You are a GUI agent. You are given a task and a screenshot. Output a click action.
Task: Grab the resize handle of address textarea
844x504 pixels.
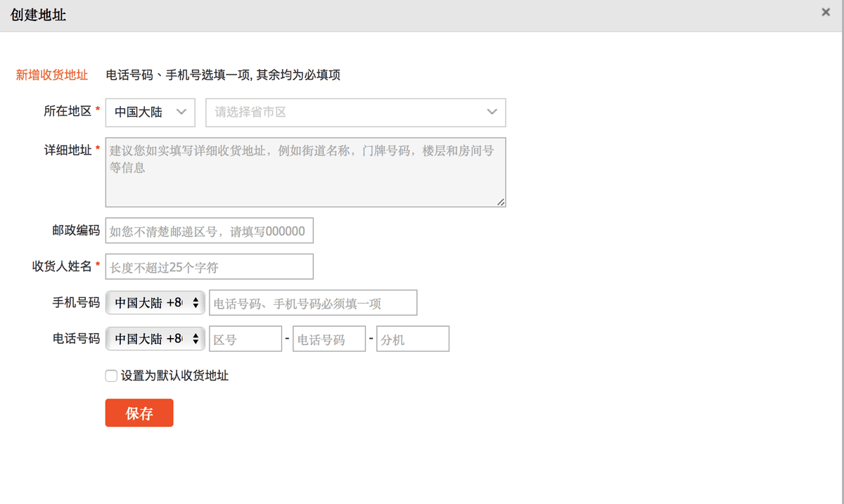pos(501,202)
